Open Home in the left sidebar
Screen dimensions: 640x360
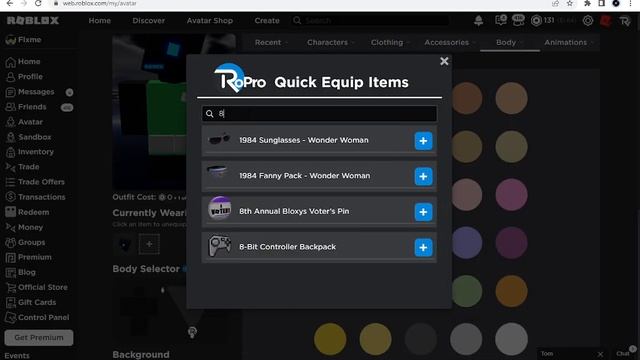tap(23, 62)
